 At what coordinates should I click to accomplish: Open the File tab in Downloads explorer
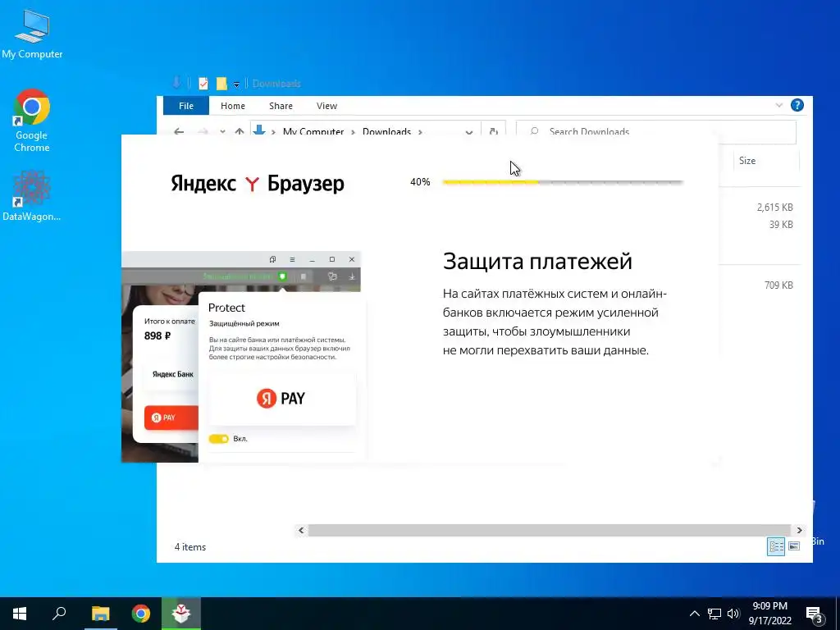(x=186, y=106)
